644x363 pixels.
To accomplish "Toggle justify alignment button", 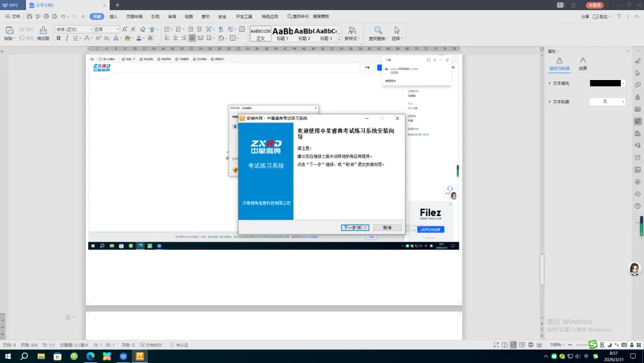I will click(x=192, y=38).
